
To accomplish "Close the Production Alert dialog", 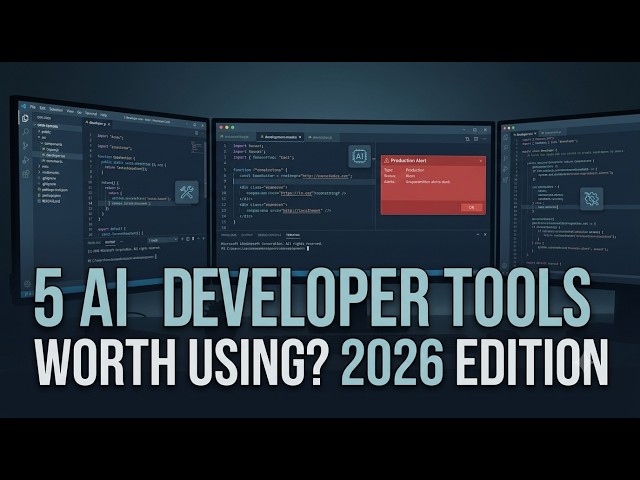I will click(x=480, y=161).
